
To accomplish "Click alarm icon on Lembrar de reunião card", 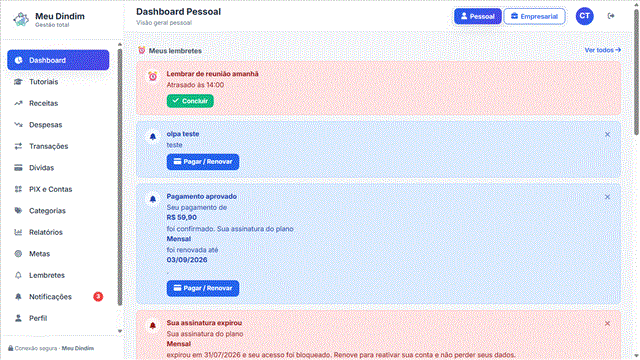I will click(x=153, y=76).
